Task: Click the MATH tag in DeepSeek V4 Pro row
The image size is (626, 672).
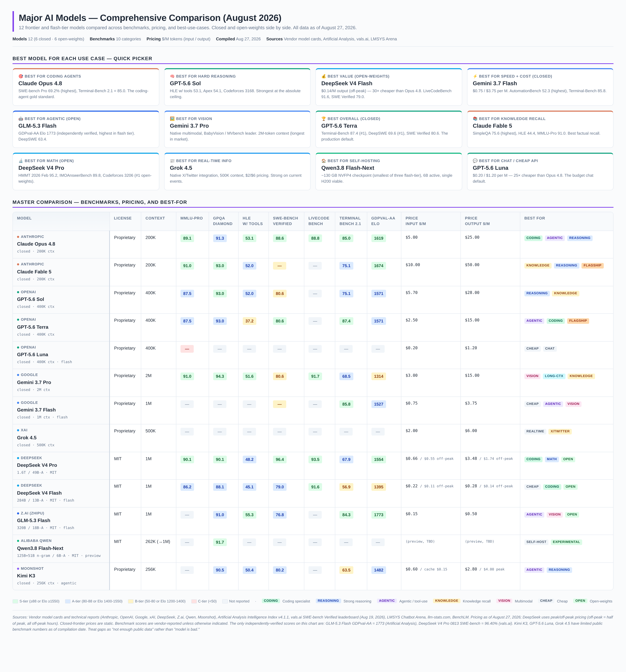Action: [551, 459]
